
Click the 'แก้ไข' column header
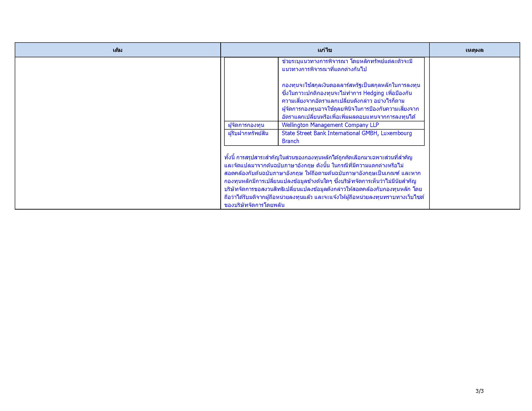pyautogui.click(x=325, y=50)
